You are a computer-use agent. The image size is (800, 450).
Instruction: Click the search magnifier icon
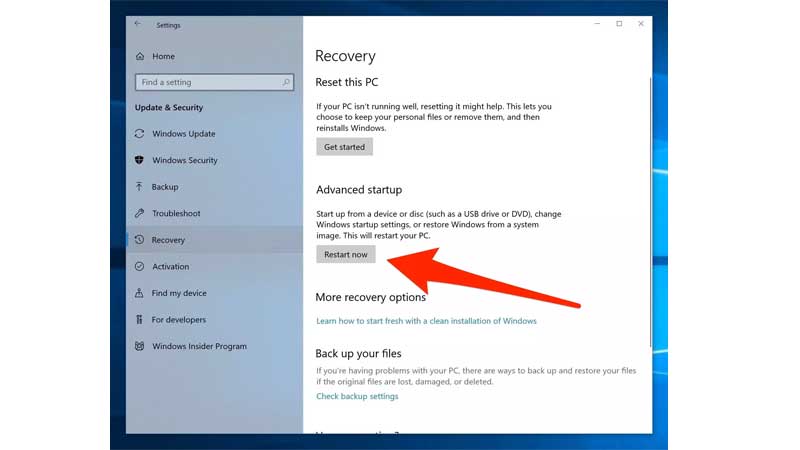[x=286, y=82]
